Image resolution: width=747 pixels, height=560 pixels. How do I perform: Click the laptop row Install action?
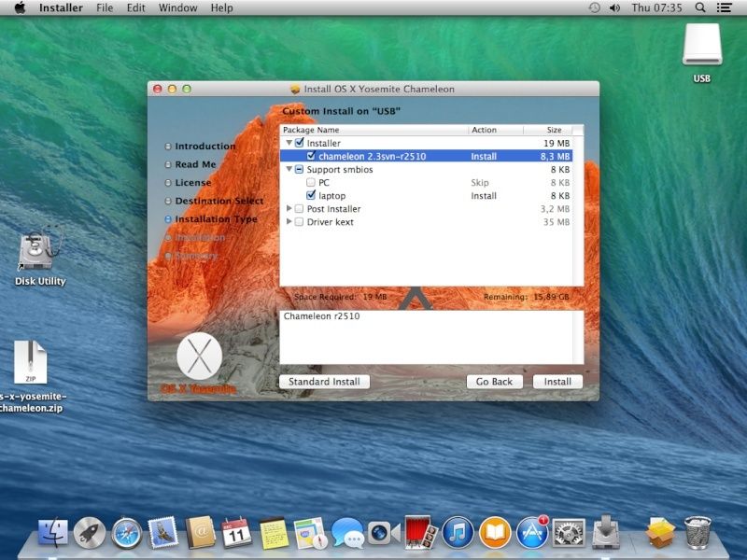[484, 196]
